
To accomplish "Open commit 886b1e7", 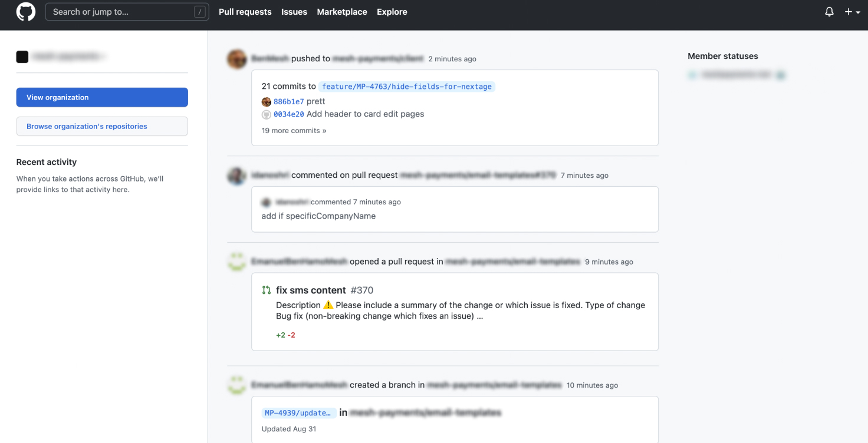I will [288, 102].
